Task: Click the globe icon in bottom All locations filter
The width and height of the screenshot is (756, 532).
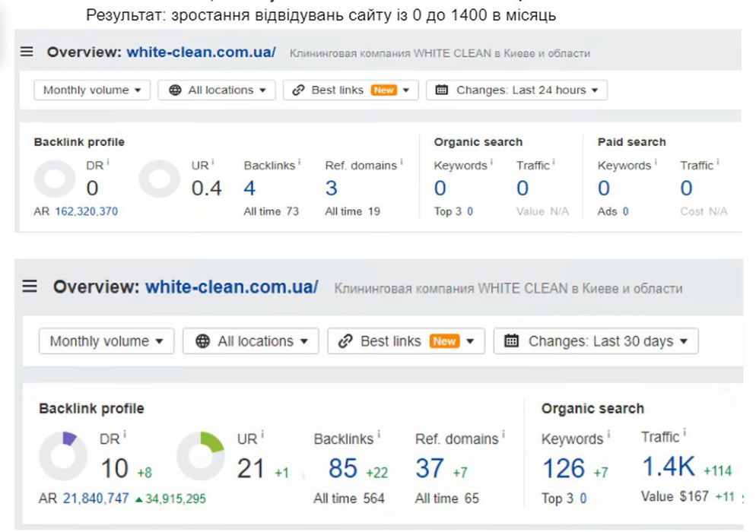Action: point(202,341)
